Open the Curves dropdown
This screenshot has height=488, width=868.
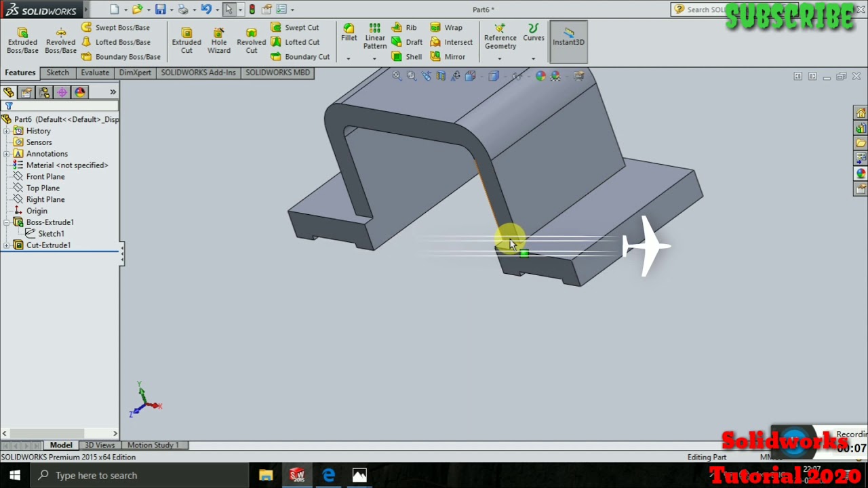tap(533, 58)
